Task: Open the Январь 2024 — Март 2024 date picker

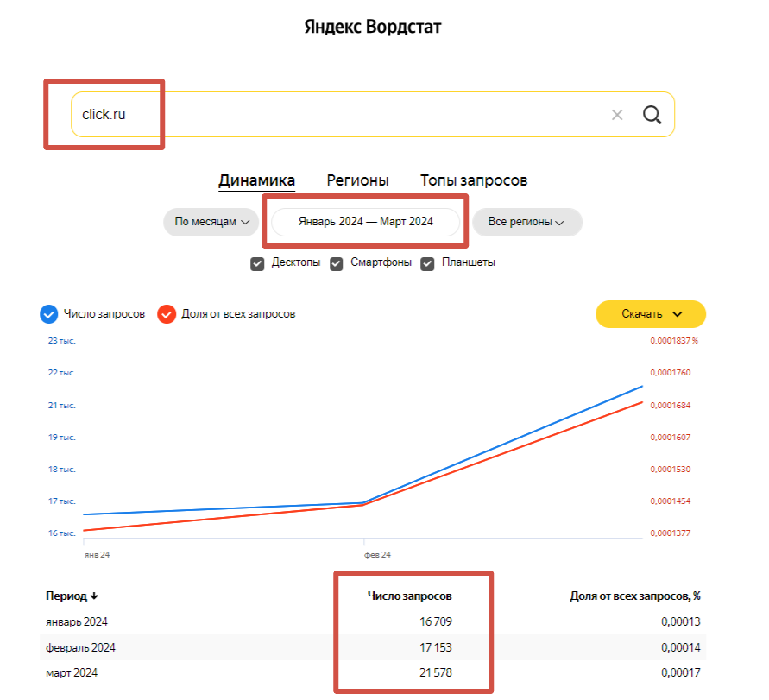Action: tap(365, 222)
